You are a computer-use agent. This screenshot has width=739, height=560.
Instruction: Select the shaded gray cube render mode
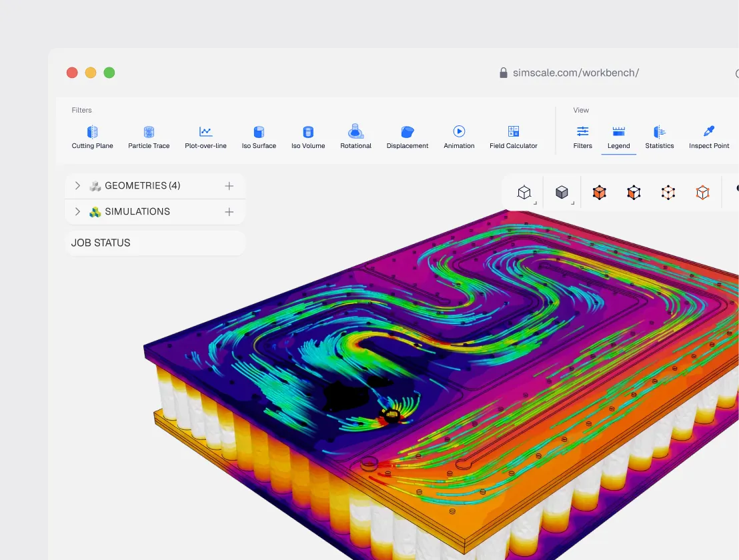click(x=562, y=192)
